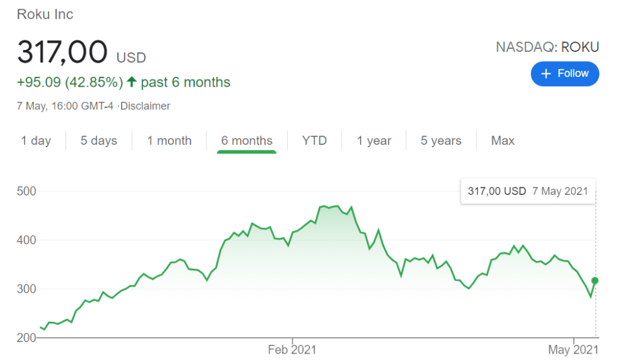The width and height of the screenshot is (625, 364).
Task: Click the Feb 2021 axis label
Action: pos(293,351)
